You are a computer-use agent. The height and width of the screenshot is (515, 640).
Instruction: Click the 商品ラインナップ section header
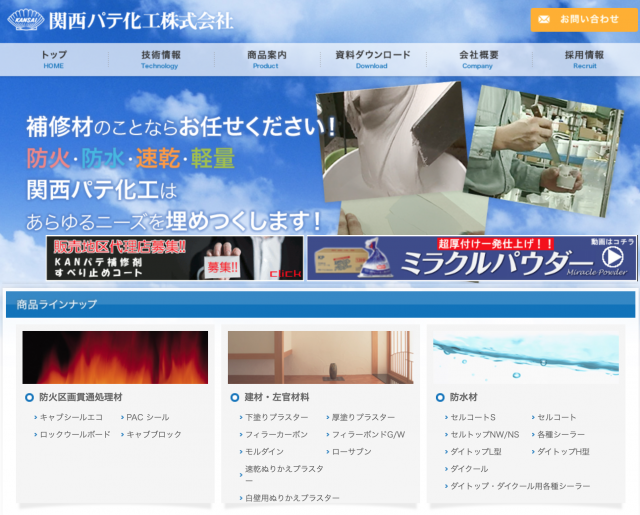(320, 304)
